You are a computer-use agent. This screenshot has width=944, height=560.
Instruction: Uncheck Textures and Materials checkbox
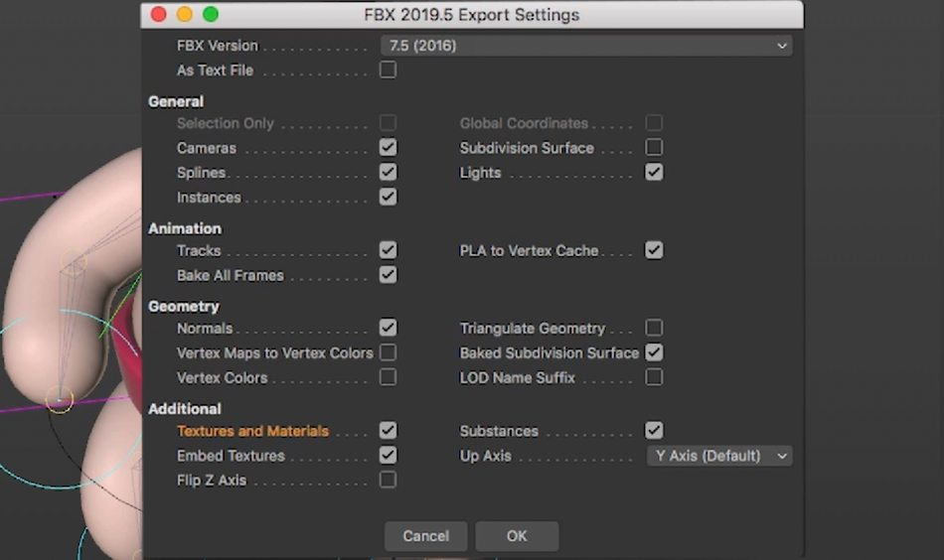point(389,431)
